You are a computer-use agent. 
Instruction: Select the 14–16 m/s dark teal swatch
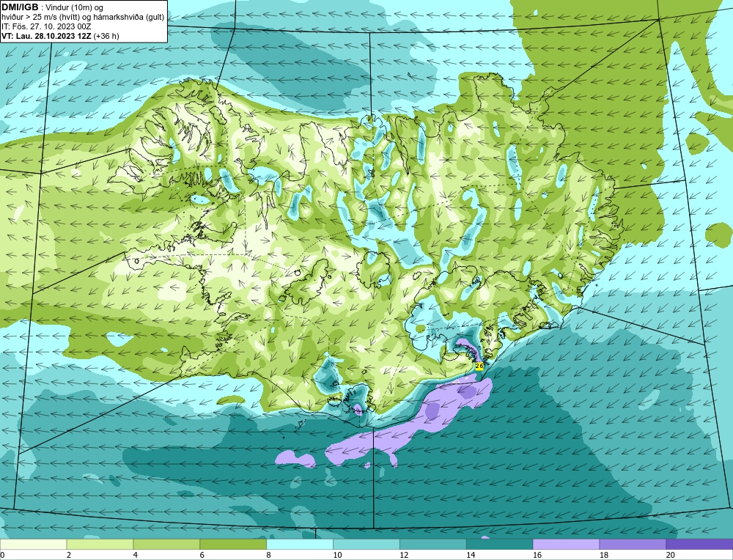pyautogui.click(x=499, y=544)
